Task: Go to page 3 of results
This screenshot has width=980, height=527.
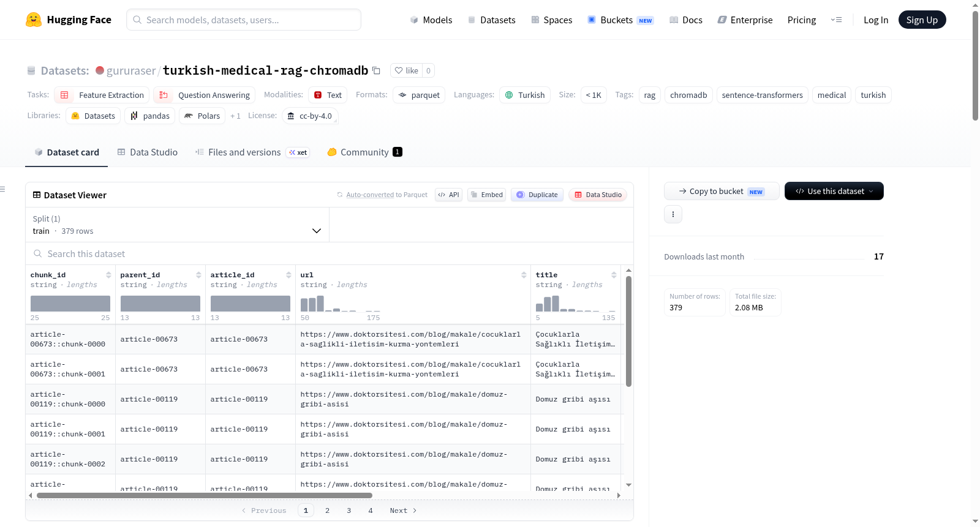Action: (349, 510)
